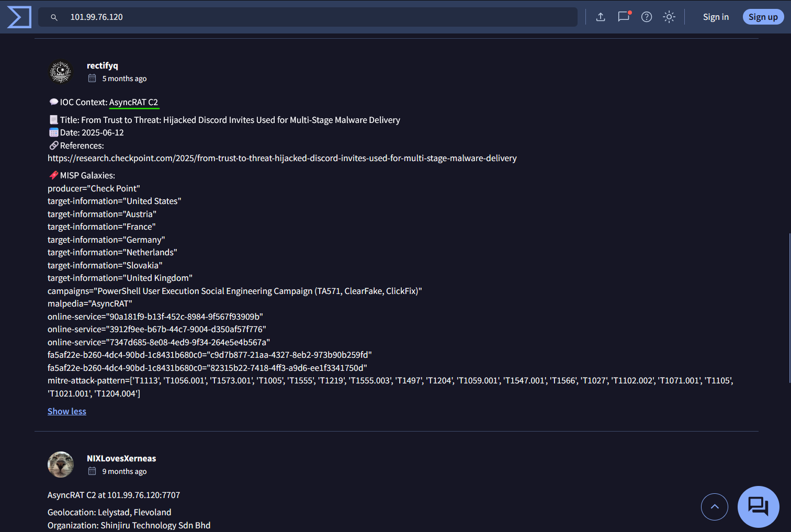
Task: Click the document icon before Title
Action: [53, 120]
